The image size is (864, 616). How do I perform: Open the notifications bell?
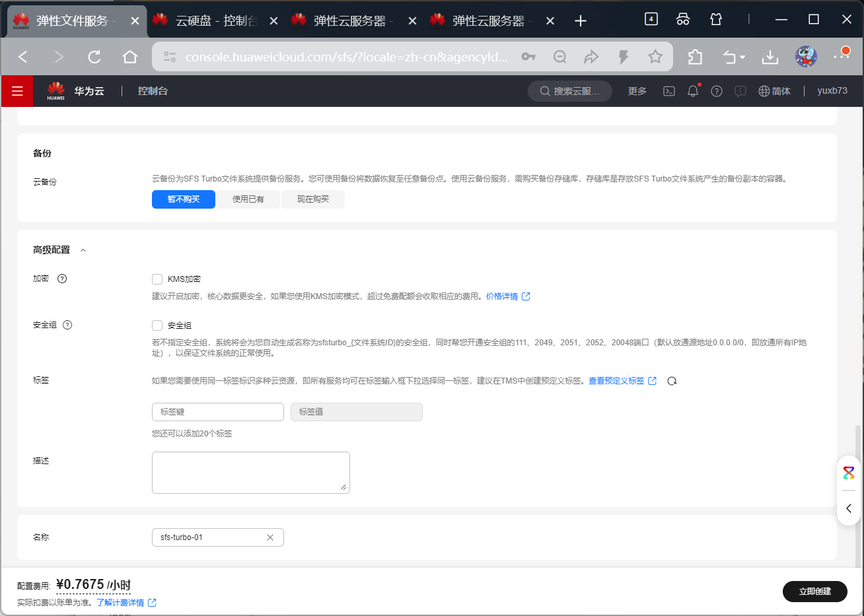pos(693,91)
